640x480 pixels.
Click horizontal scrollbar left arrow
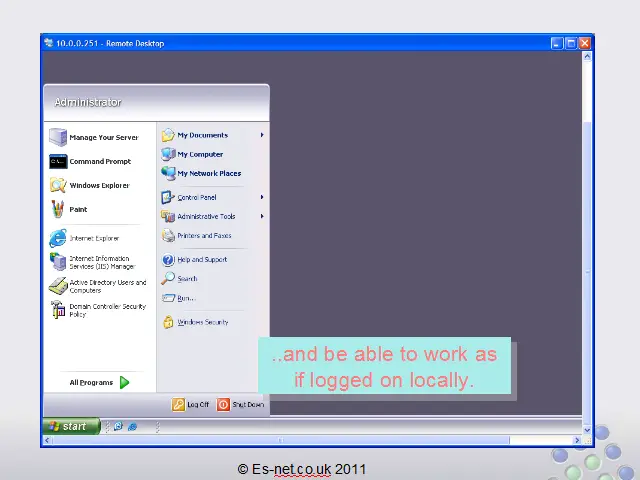(47, 440)
